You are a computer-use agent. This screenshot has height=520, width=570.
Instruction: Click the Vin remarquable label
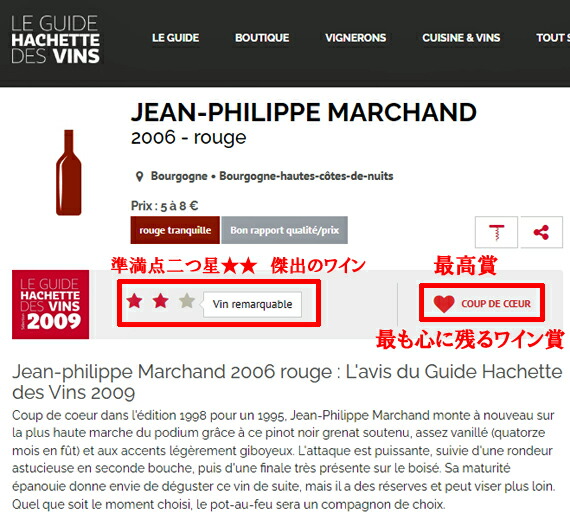[x=252, y=304]
